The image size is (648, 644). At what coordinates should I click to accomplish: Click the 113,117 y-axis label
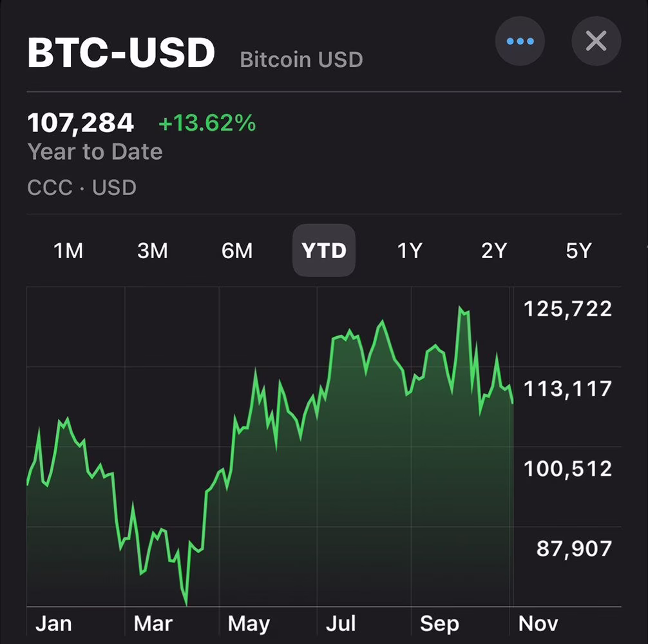click(567, 389)
